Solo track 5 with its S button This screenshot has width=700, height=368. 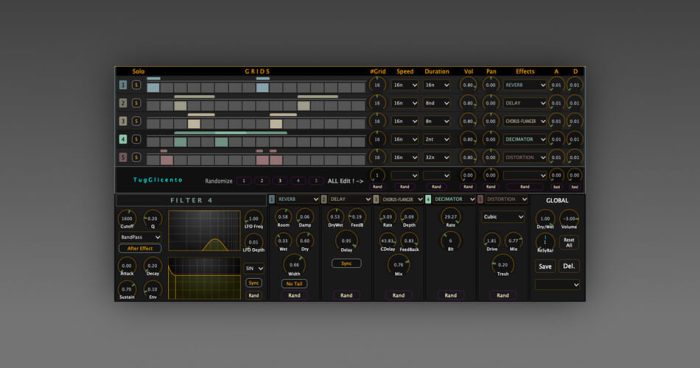136,157
